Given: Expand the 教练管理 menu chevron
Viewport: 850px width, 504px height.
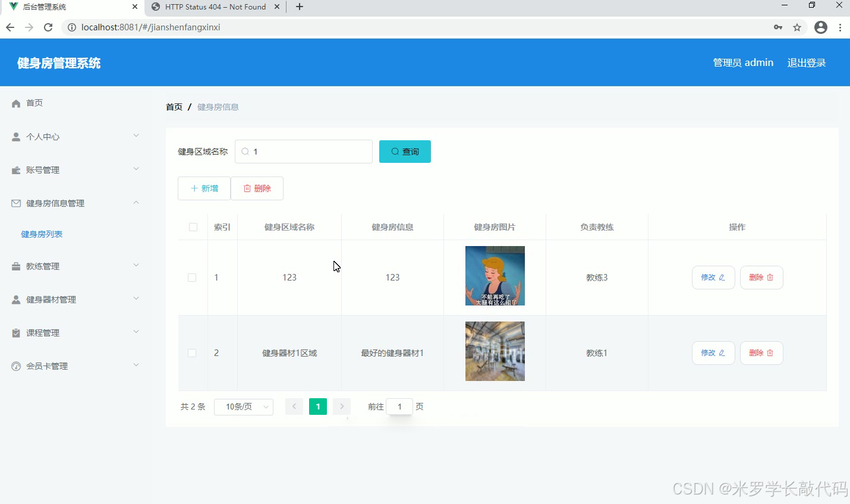Looking at the screenshot, I should click(x=136, y=266).
